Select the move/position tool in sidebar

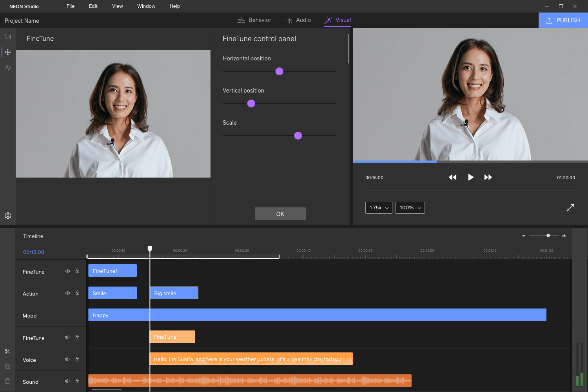8,52
